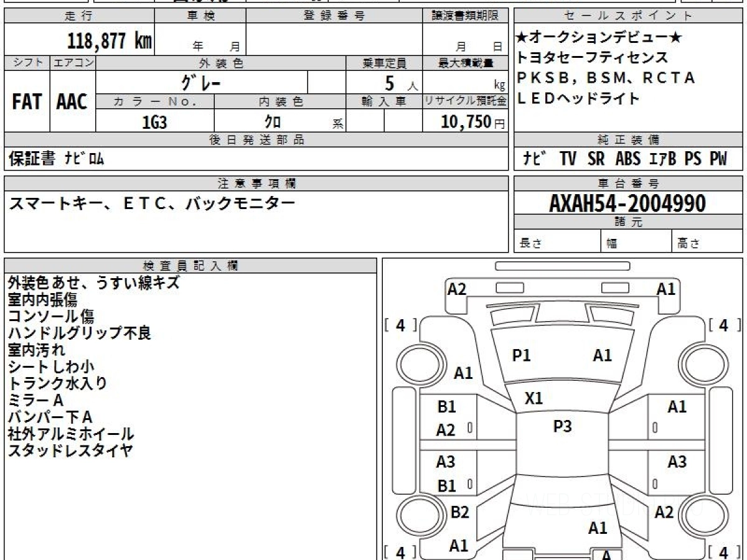Click the FAT shift value
747x560 pixels.
27,102
